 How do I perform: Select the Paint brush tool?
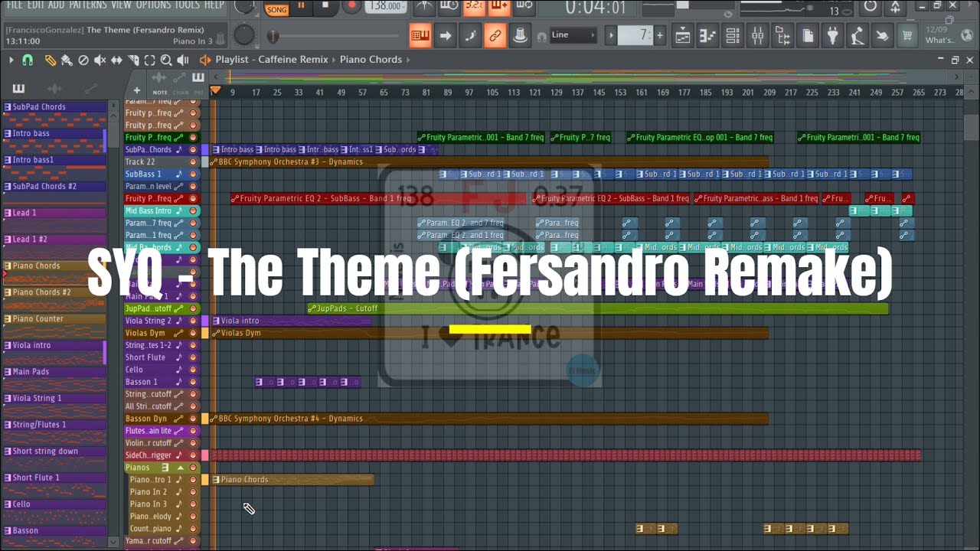tap(67, 60)
